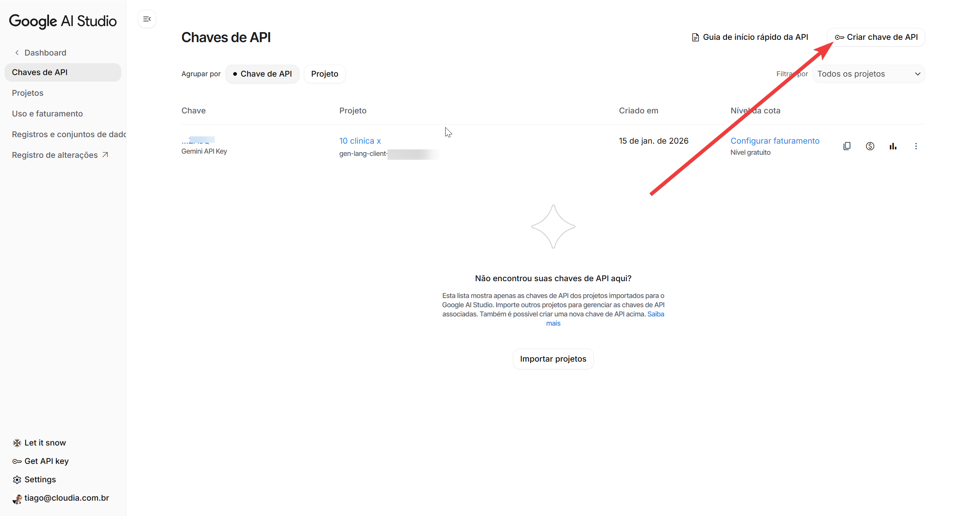
Task: Expand the Todos os projetos filter dropdown
Action: point(869,74)
